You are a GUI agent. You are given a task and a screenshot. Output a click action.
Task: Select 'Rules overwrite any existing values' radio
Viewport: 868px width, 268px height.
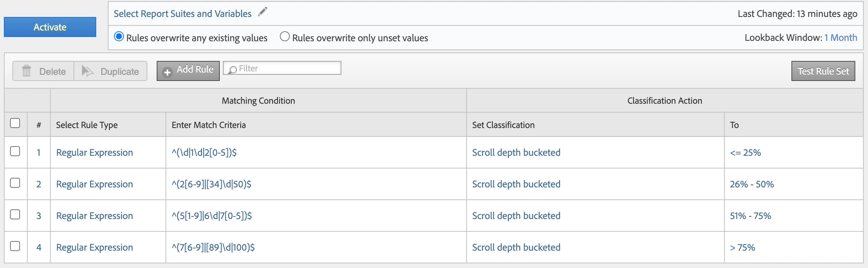tap(119, 37)
